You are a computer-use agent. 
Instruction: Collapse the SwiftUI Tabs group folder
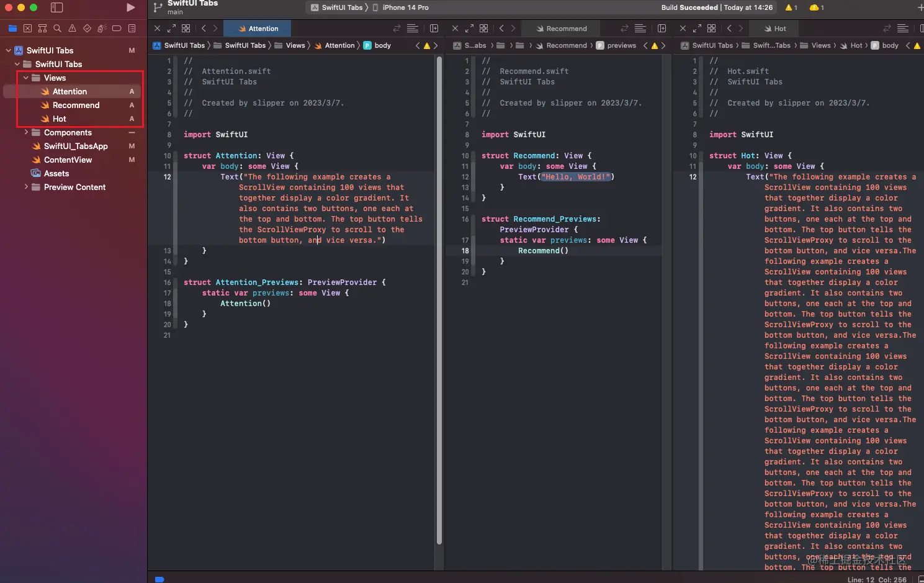(17, 64)
